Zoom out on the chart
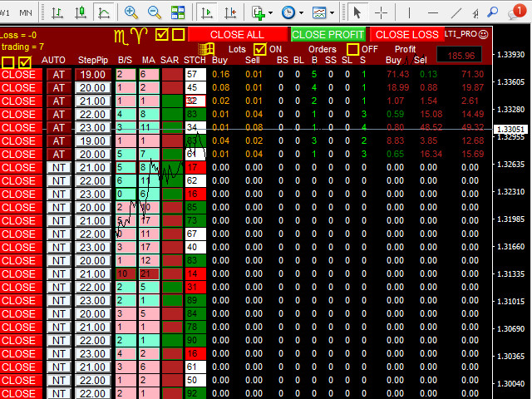This screenshot has width=532, height=399. (155, 12)
